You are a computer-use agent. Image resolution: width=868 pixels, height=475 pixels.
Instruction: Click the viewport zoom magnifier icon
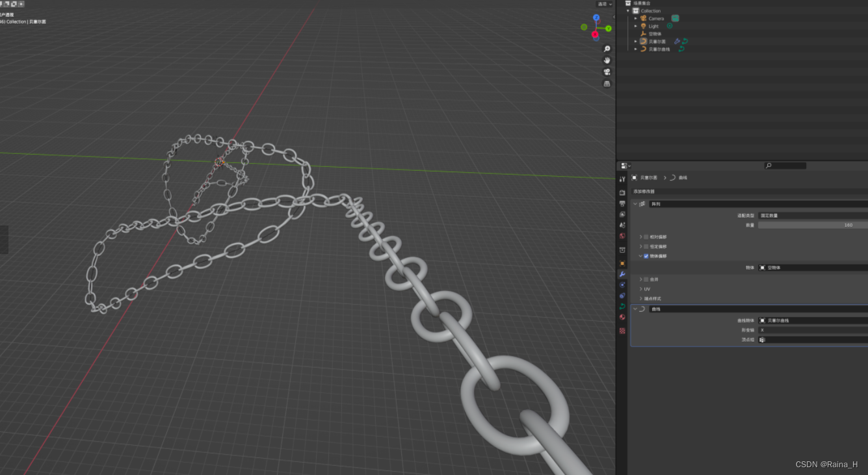tap(607, 49)
